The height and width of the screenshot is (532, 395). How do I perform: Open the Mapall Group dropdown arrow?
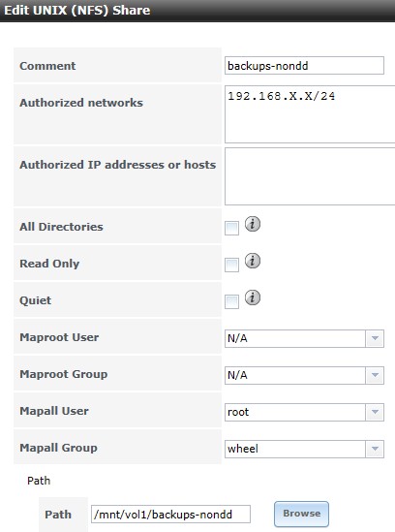(x=375, y=449)
